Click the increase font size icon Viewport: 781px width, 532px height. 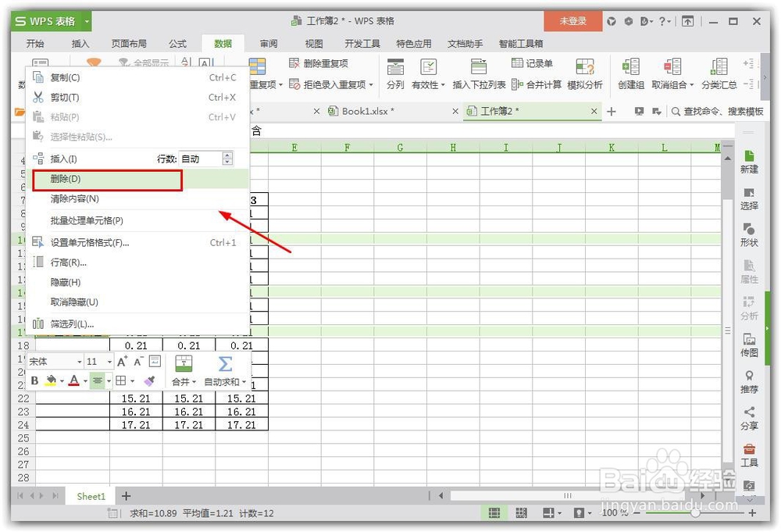coord(123,362)
